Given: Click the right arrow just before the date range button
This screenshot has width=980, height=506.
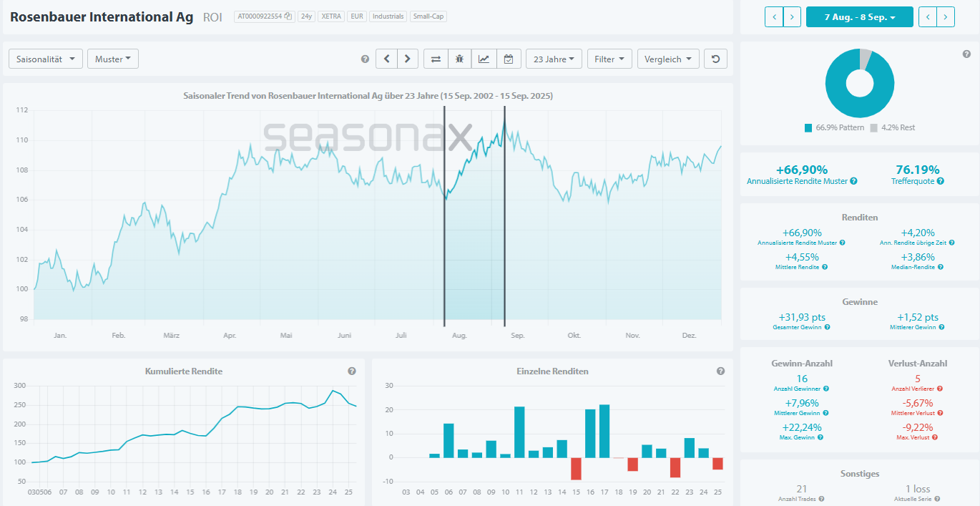Looking at the screenshot, I should [792, 17].
